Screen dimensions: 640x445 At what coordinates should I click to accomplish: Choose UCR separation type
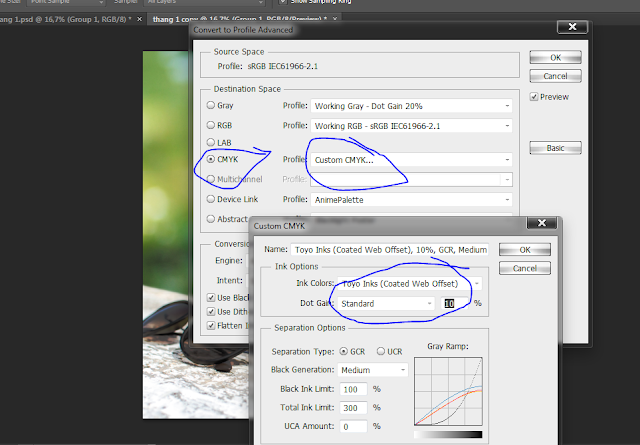tap(380, 352)
